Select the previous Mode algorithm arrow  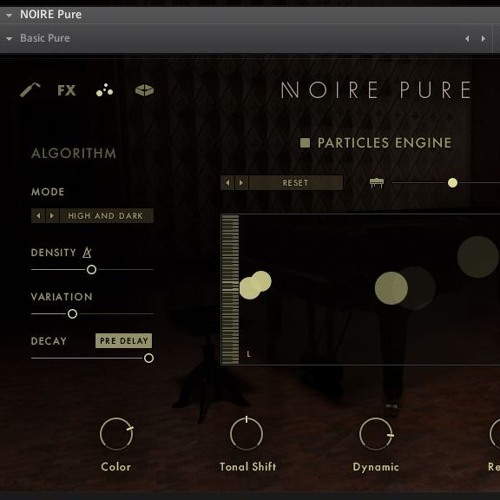[x=38, y=216]
